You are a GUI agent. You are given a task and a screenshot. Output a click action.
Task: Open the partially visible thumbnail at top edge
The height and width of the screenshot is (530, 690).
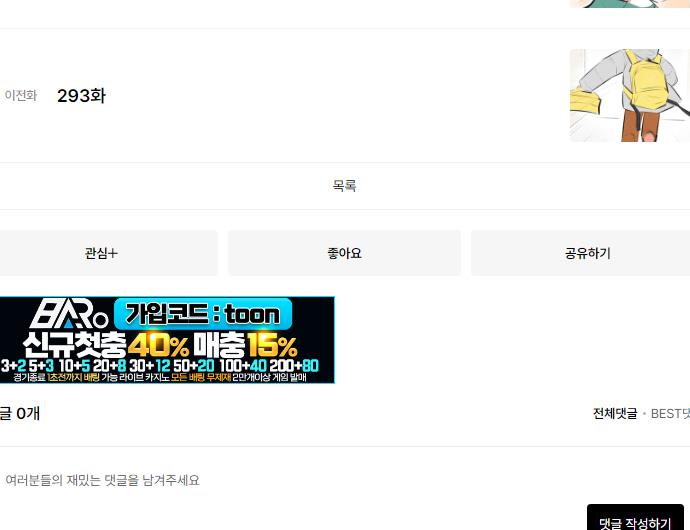pos(630,4)
